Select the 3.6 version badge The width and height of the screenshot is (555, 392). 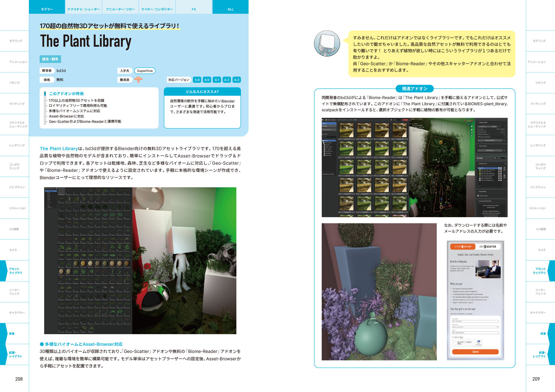[197, 80]
